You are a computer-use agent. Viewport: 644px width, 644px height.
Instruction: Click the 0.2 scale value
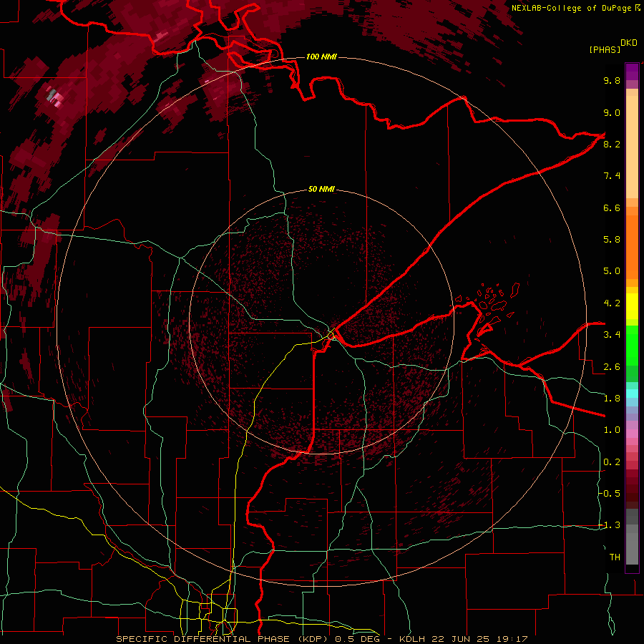(612, 462)
